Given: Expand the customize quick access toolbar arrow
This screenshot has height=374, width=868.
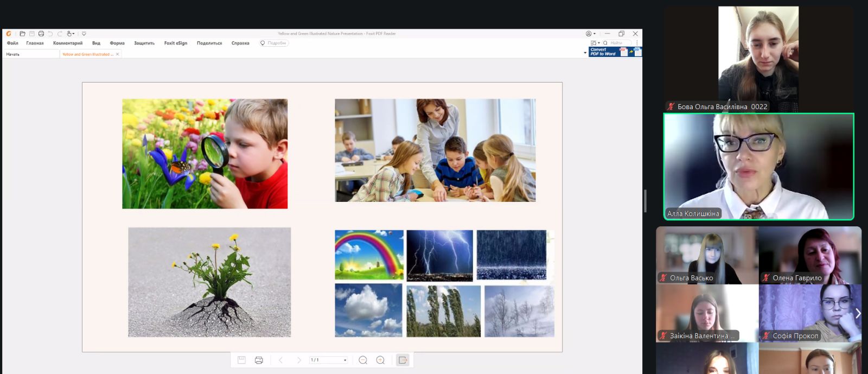Looking at the screenshot, I should [x=84, y=34].
